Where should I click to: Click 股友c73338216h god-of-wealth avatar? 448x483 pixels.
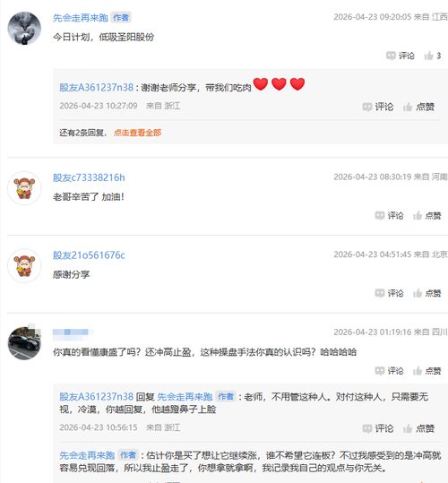[x=24, y=188]
